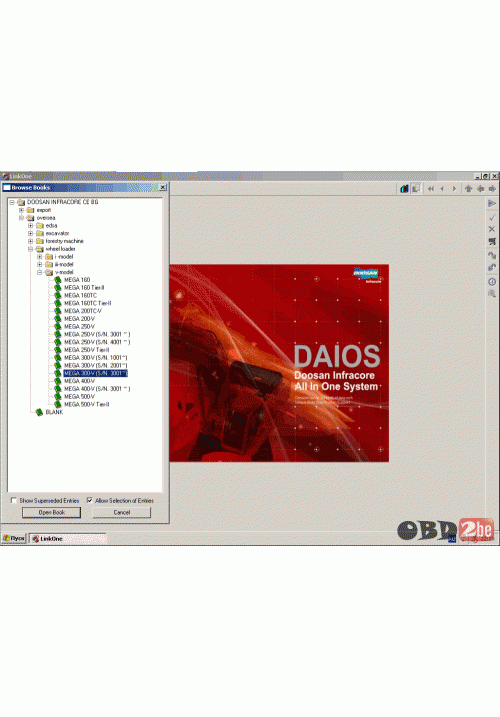This screenshot has height=717, width=500.
Task: Click the up arrow navigation toolbar icon
Action: [x=468, y=188]
